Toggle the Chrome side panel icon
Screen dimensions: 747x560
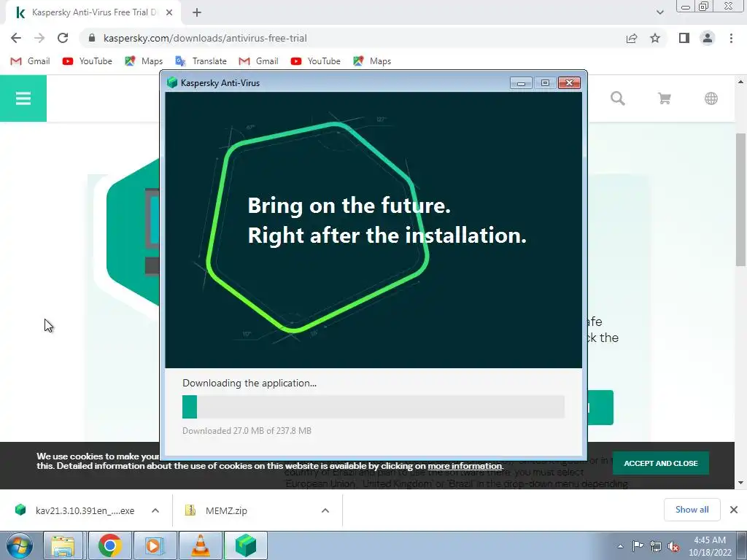[x=684, y=38]
